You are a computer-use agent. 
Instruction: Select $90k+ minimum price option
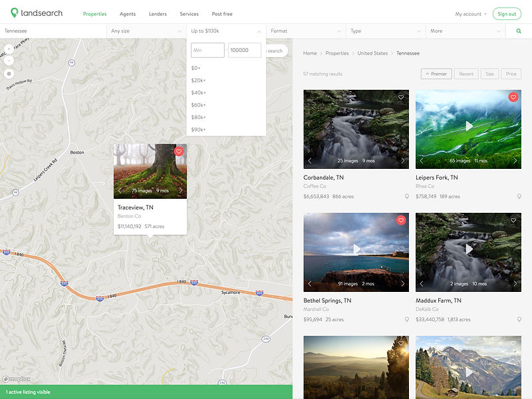[x=198, y=130]
